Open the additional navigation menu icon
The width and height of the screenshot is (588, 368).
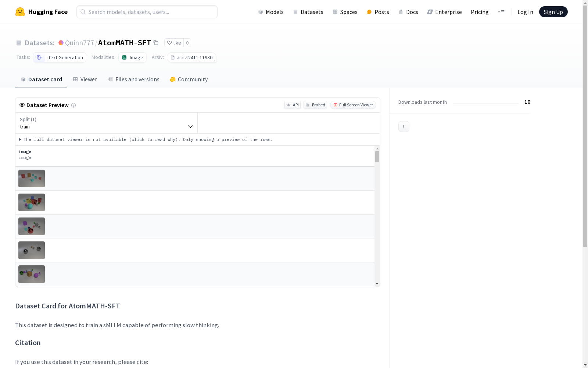(x=501, y=12)
